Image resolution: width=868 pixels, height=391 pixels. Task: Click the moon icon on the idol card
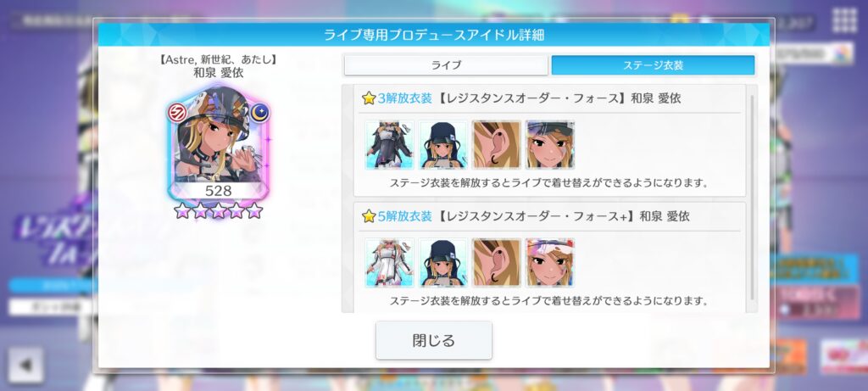point(259,113)
